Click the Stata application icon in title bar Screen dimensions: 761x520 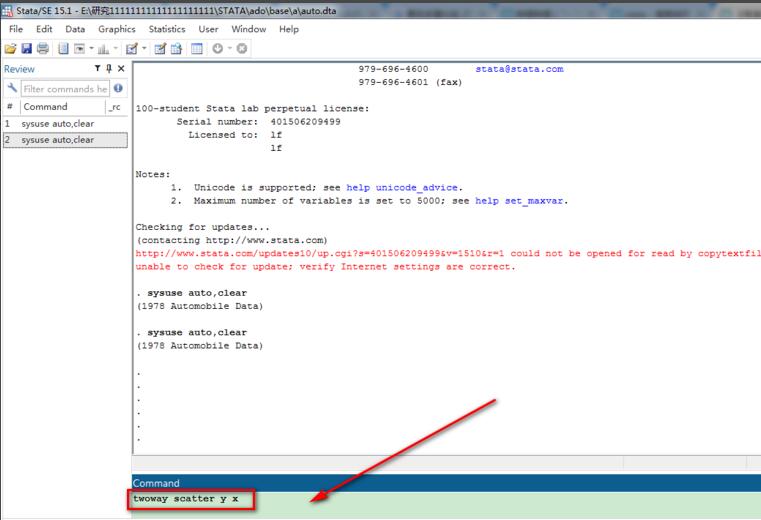pos(7,10)
